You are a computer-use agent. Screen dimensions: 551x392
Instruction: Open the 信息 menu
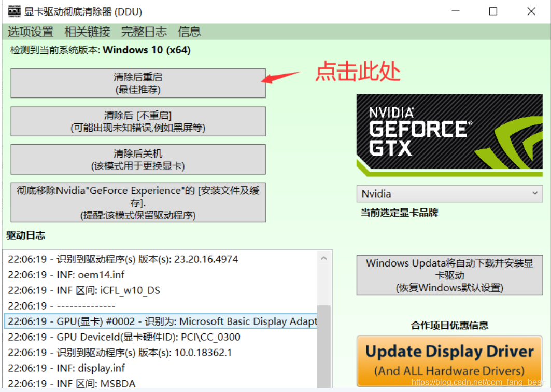189,32
